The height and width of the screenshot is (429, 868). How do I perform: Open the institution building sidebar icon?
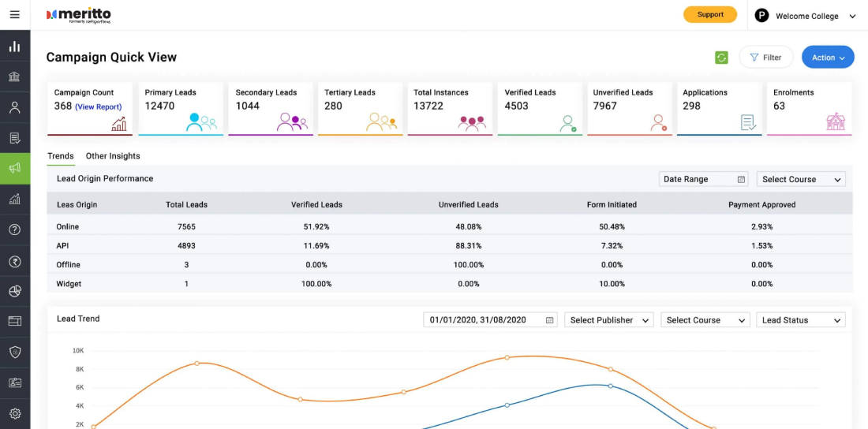point(15,76)
